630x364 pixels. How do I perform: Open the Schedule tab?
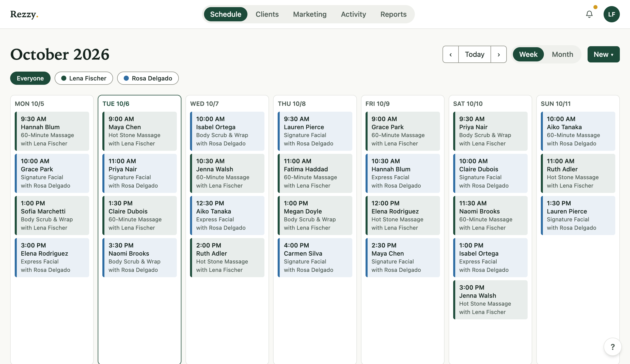(x=226, y=14)
